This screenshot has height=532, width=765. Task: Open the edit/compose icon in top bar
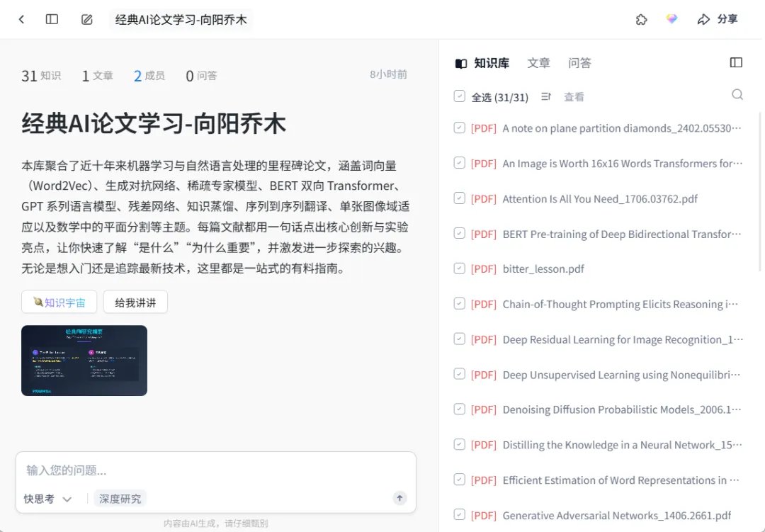tap(86, 19)
